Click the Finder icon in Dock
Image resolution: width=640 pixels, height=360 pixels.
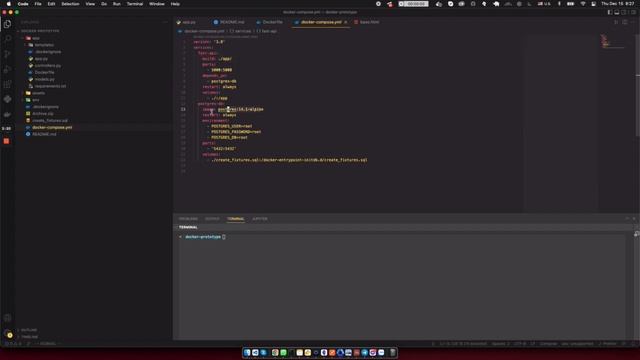(x=247, y=352)
